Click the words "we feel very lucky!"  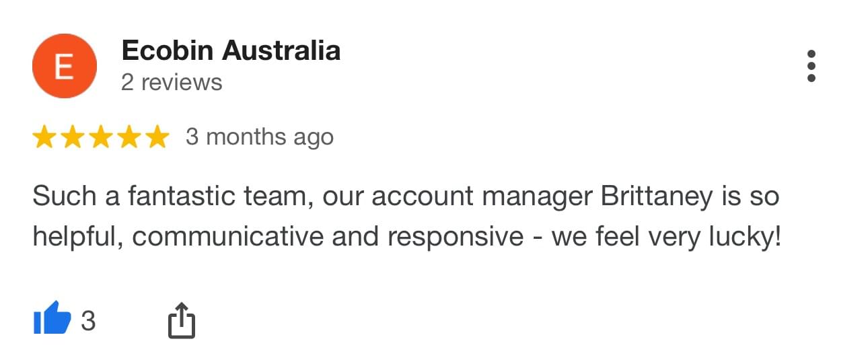coord(667,238)
